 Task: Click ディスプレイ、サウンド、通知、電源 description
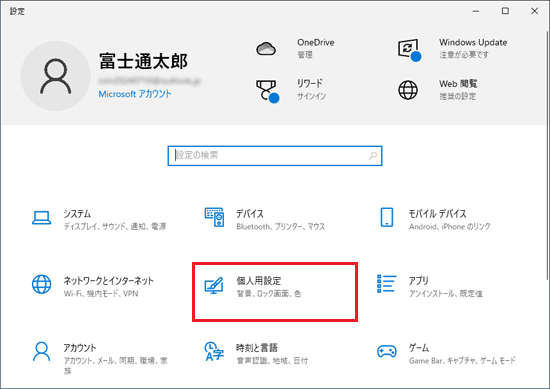coord(115,227)
